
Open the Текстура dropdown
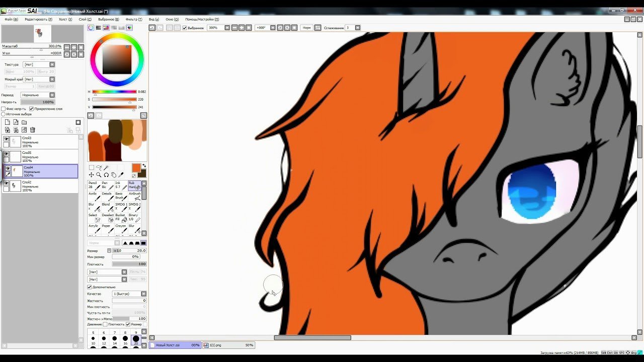(x=39, y=64)
